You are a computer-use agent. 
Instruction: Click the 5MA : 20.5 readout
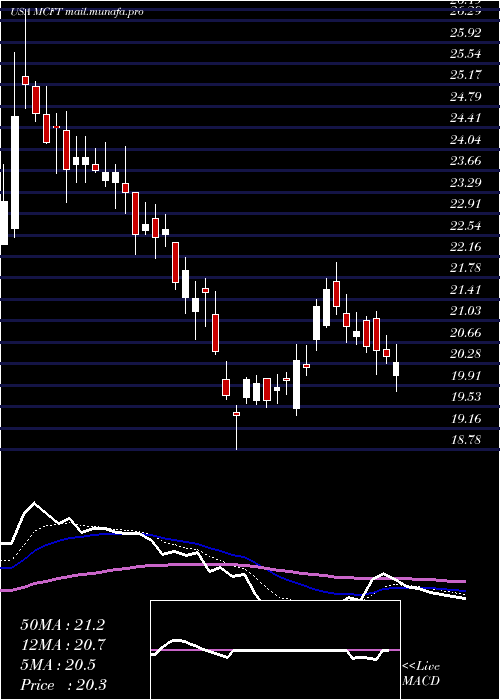[58, 665]
